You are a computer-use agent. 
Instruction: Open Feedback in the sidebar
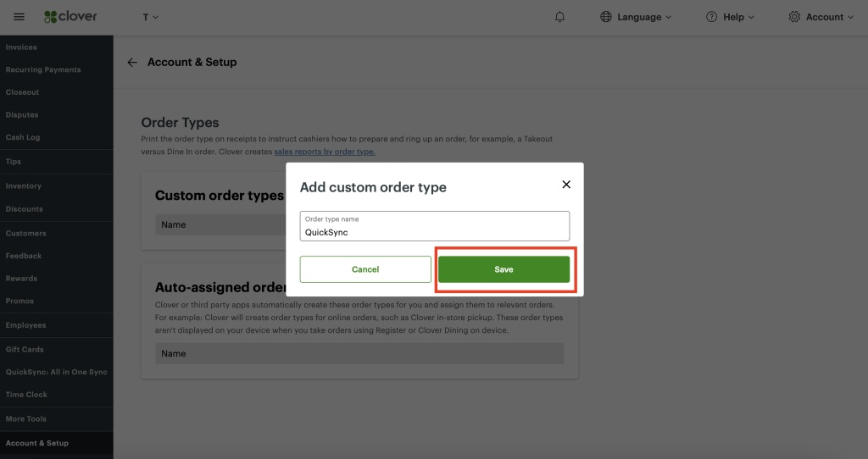coord(24,256)
